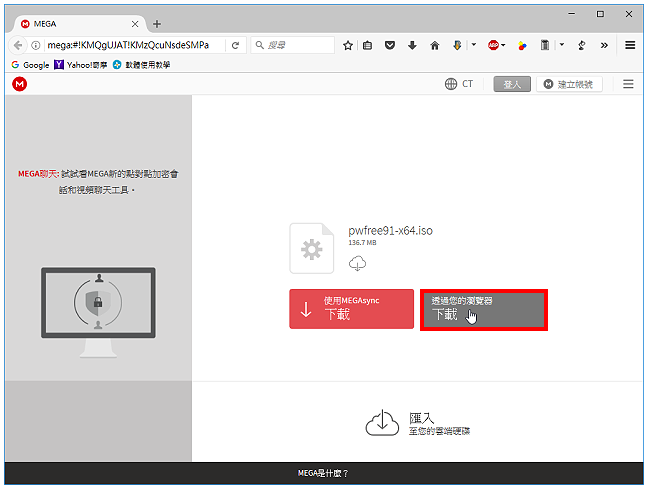Bookmark this page with the star icon

coord(348,45)
